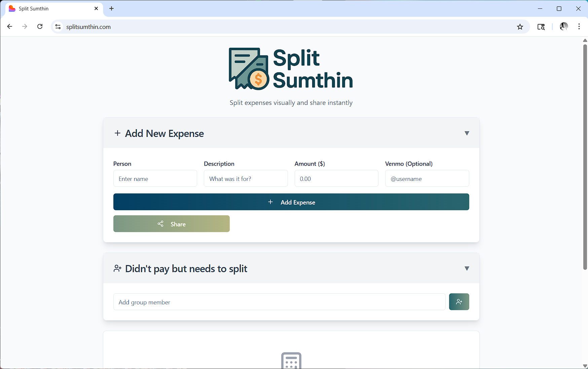
Task: Click the Venmo @username field
Action: [x=427, y=179]
